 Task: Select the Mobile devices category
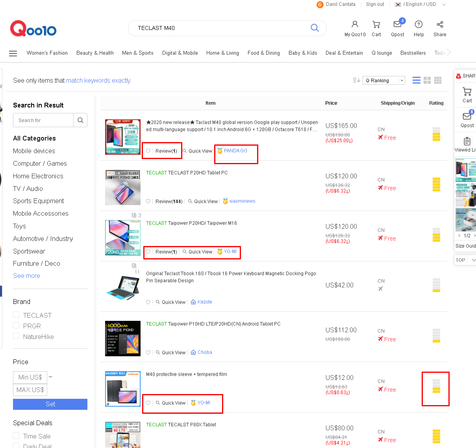point(34,151)
